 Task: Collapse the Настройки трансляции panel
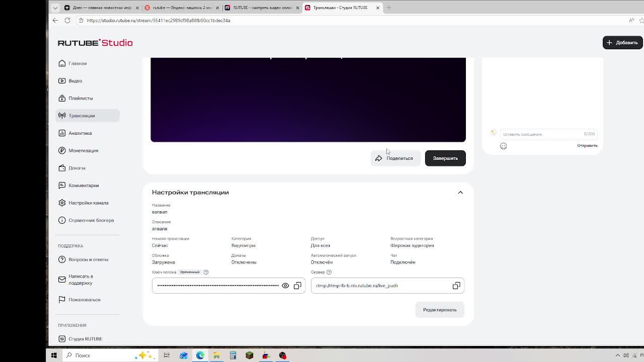coord(460,193)
